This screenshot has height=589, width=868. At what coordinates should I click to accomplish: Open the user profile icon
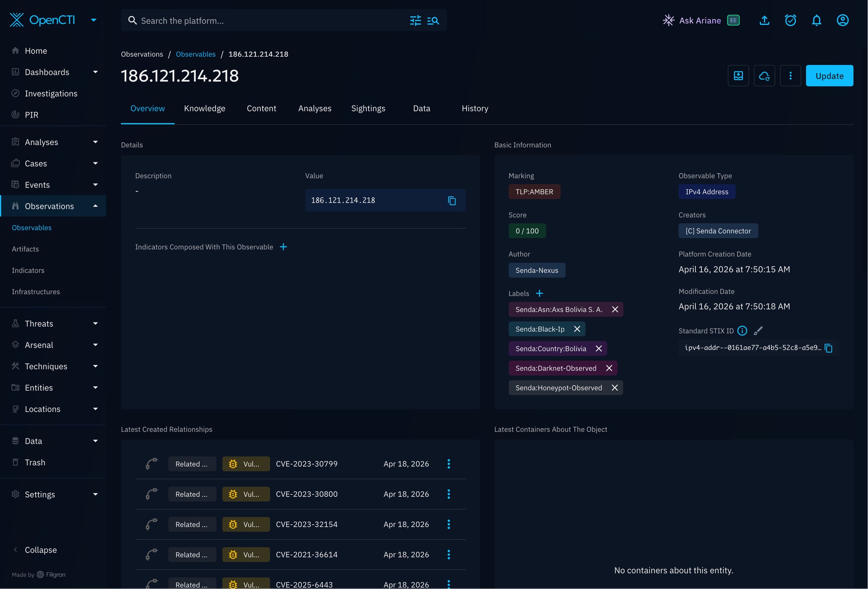842,20
